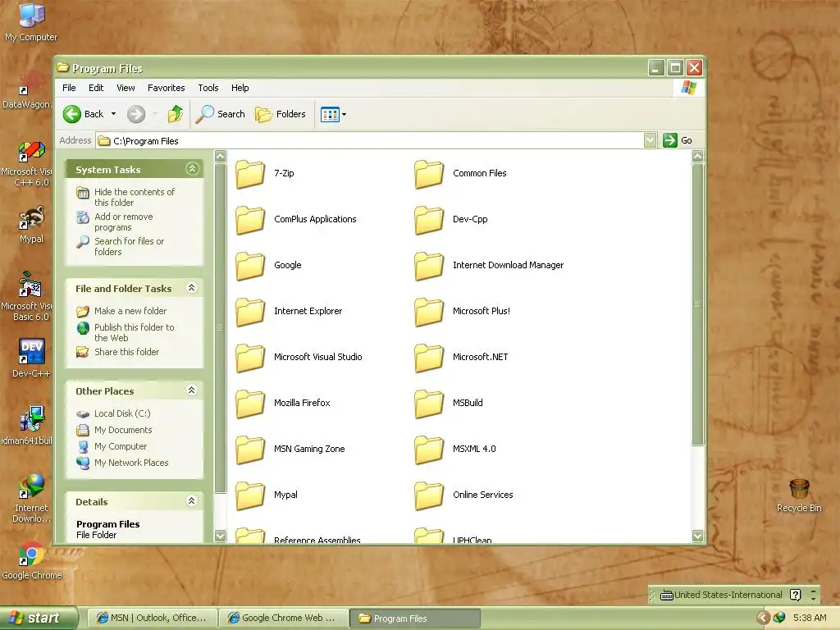Expand the Address bar dropdown

pyautogui.click(x=650, y=141)
